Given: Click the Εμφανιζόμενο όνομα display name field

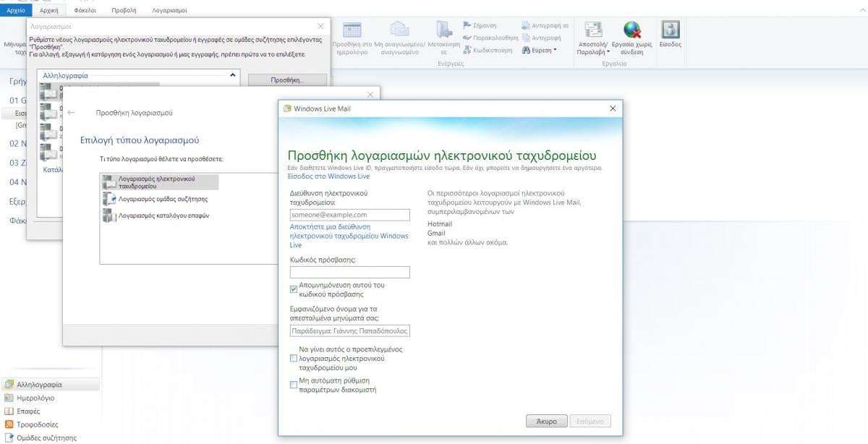Looking at the screenshot, I should click(349, 331).
